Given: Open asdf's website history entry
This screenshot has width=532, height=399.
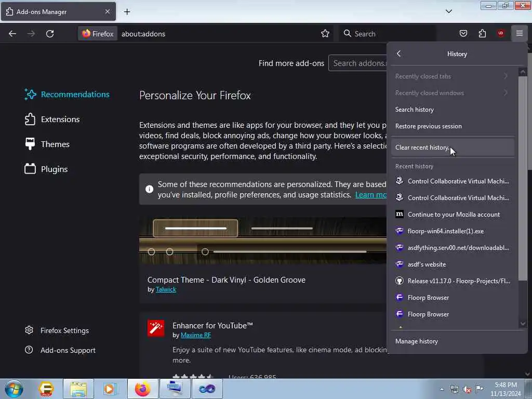Looking at the screenshot, I should click(x=453, y=264).
